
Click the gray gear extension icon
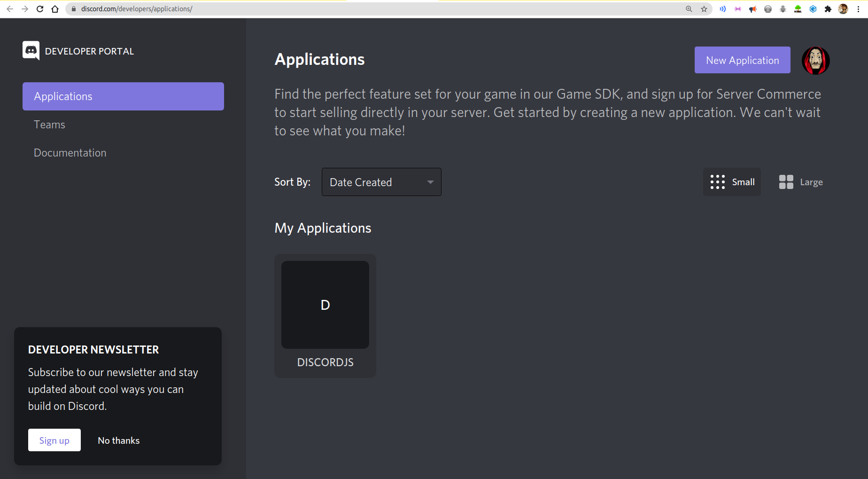point(768,9)
